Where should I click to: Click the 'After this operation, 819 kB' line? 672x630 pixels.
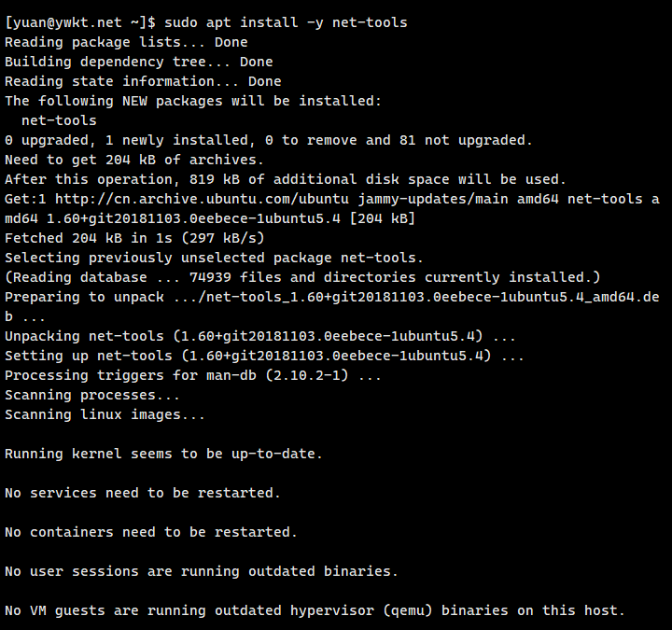click(x=286, y=179)
